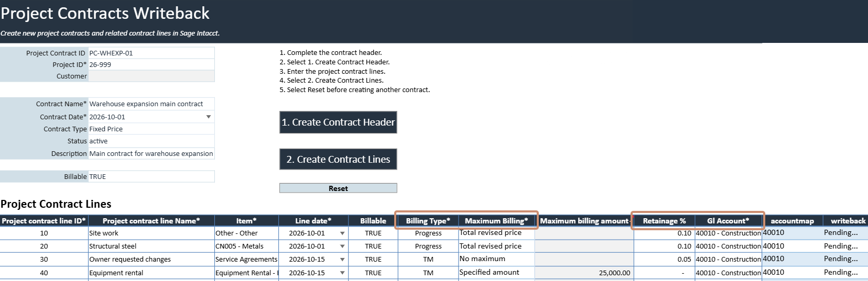Image resolution: width=868 pixels, height=281 pixels.
Task: Select the Project Contract ID field PC-WHEXP-01
Action: coord(151,53)
